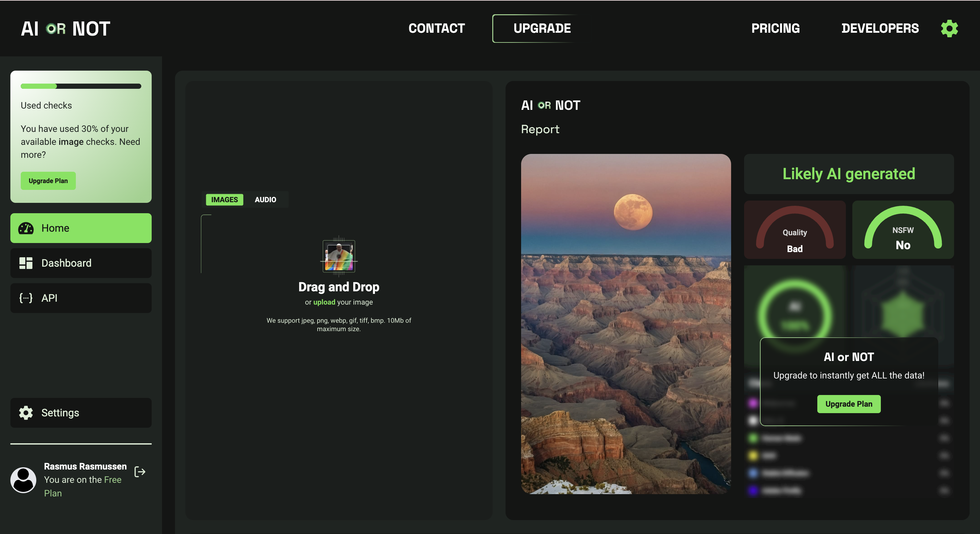The width and height of the screenshot is (980, 534).
Task: Open the PRICING page
Action: point(775,29)
